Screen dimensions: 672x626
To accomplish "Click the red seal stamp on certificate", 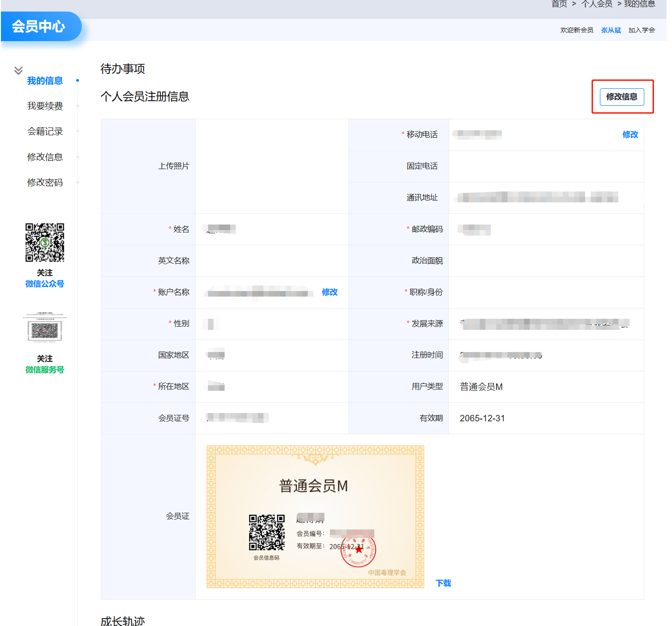I will coord(359,550).
